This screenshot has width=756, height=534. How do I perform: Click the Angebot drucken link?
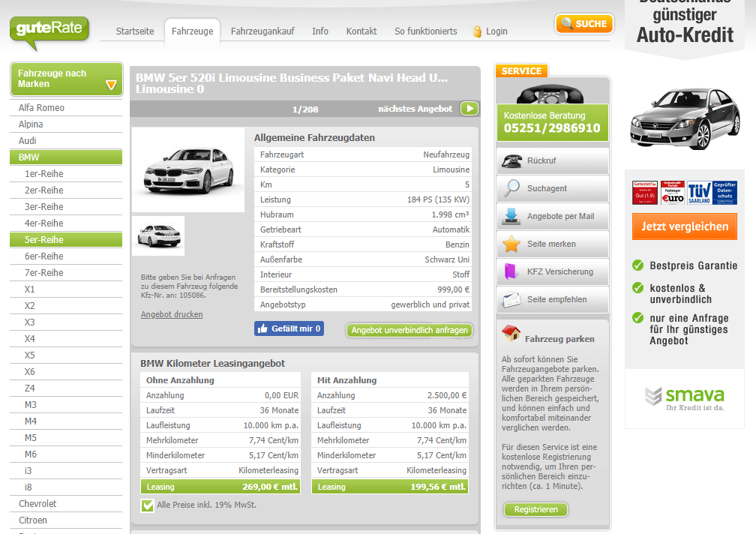click(172, 314)
